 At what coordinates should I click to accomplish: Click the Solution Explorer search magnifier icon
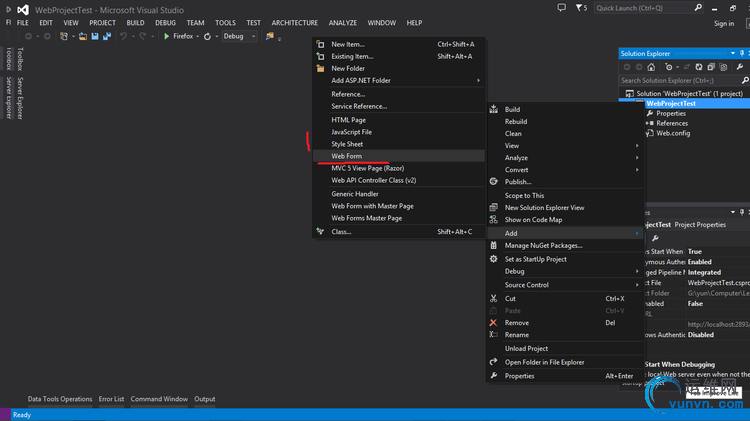point(745,80)
